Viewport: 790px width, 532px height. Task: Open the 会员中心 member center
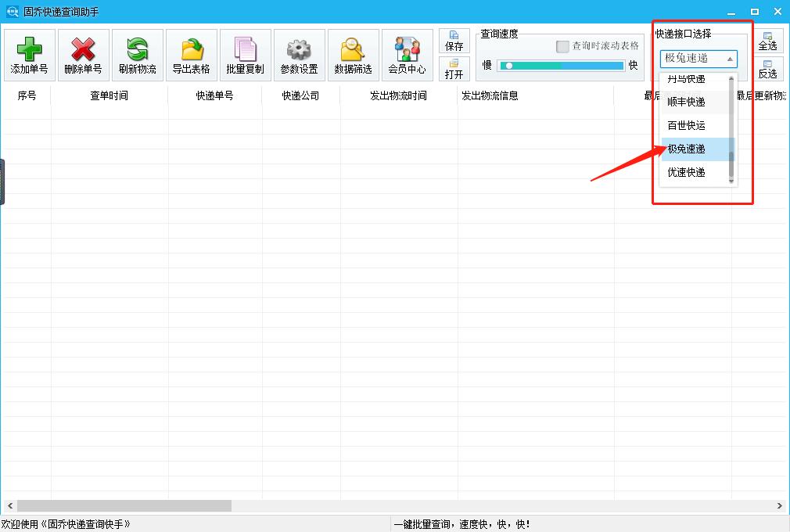click(x=407, y=54)
